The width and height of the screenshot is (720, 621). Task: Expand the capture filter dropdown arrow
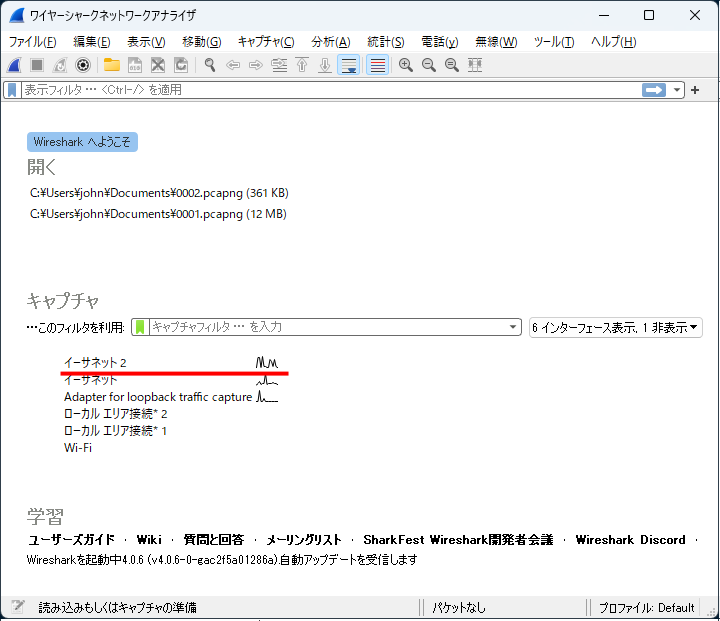(513, 327)
